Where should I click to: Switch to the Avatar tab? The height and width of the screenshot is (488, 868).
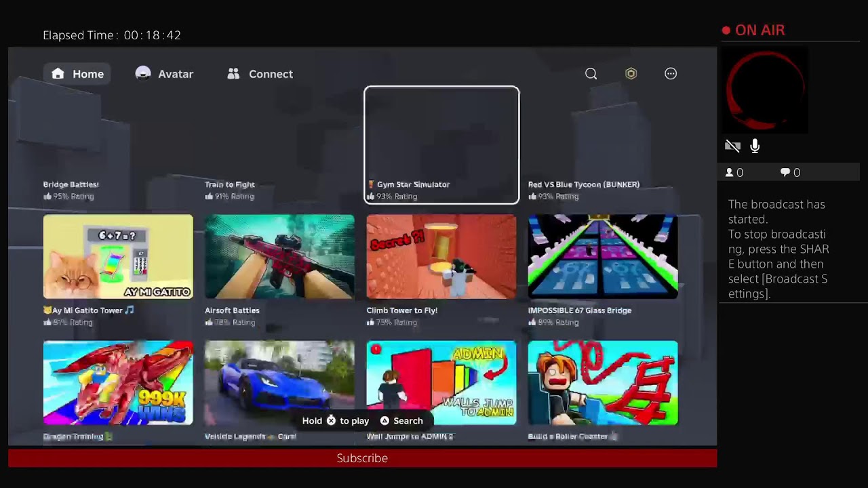[165, 74]
